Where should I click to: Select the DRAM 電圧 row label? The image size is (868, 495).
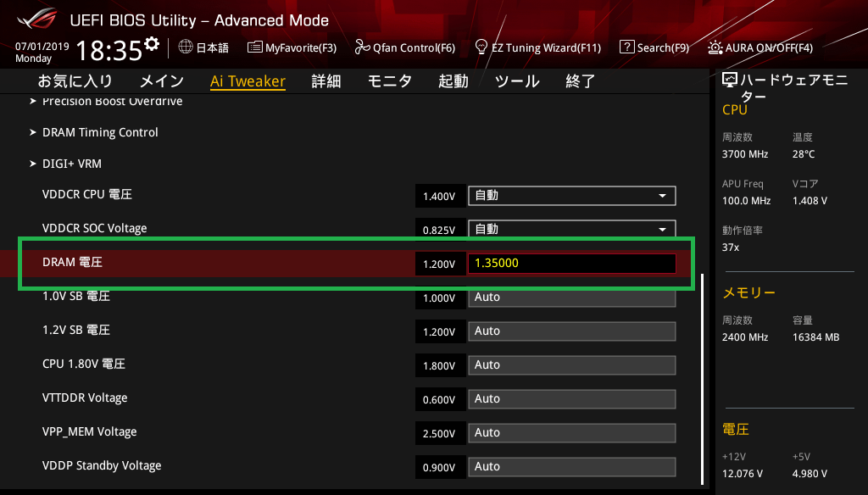(73, 262)
